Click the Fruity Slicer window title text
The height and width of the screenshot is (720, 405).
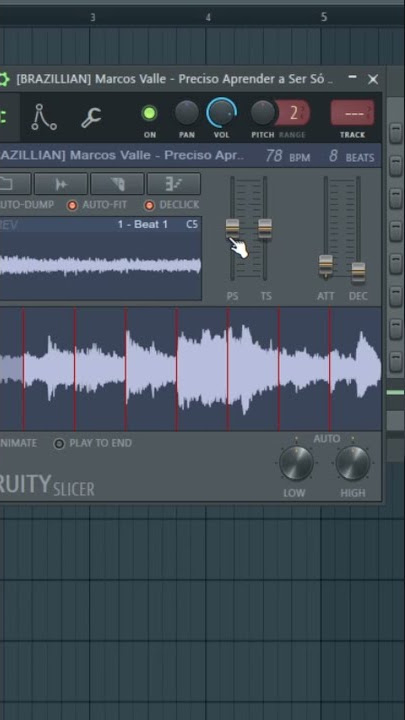click(x=175, y=79)
